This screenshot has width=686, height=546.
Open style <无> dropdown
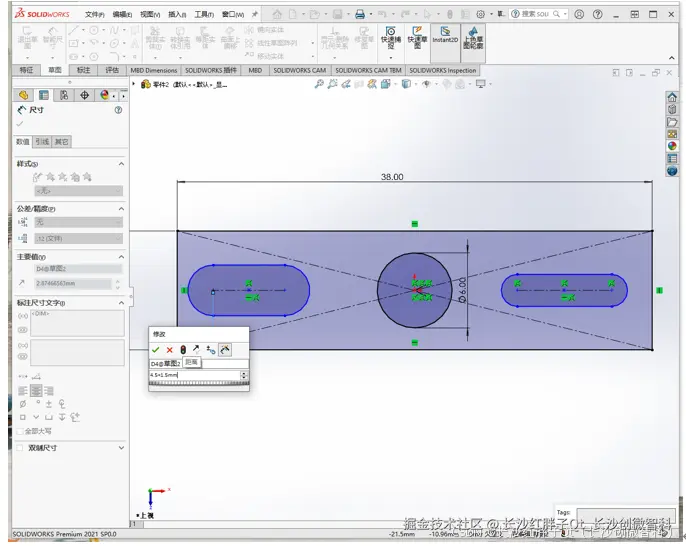click(78, 191)
